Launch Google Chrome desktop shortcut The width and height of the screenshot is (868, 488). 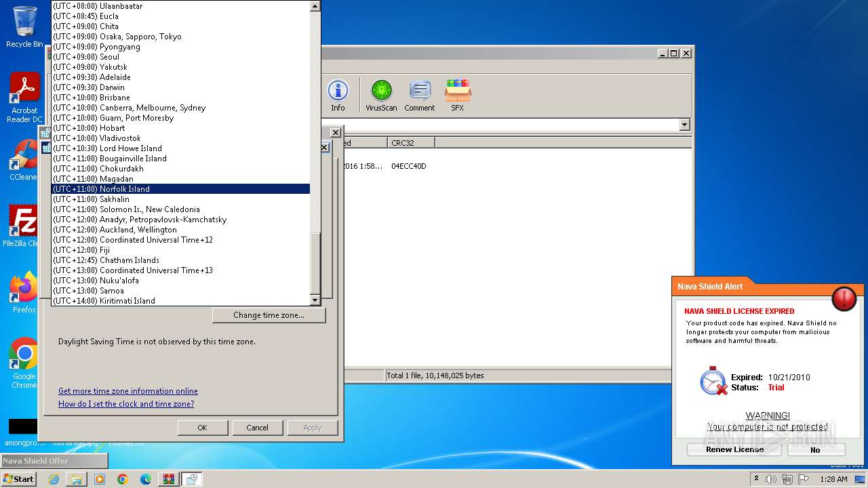point(24,363)
